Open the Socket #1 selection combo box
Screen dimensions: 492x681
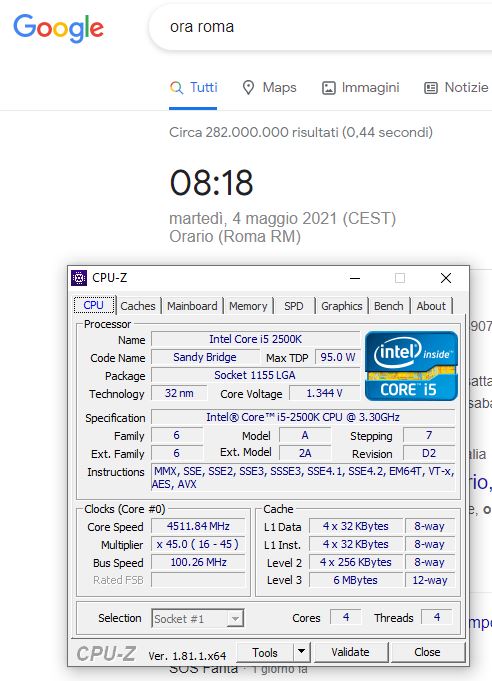198,618
